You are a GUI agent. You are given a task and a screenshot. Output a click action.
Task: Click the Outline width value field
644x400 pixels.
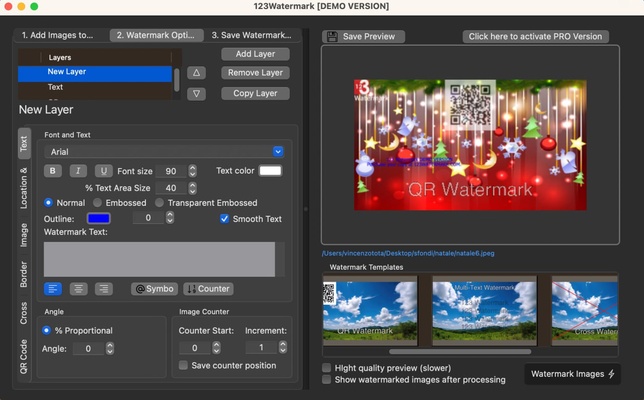click(x=148, y=218)
